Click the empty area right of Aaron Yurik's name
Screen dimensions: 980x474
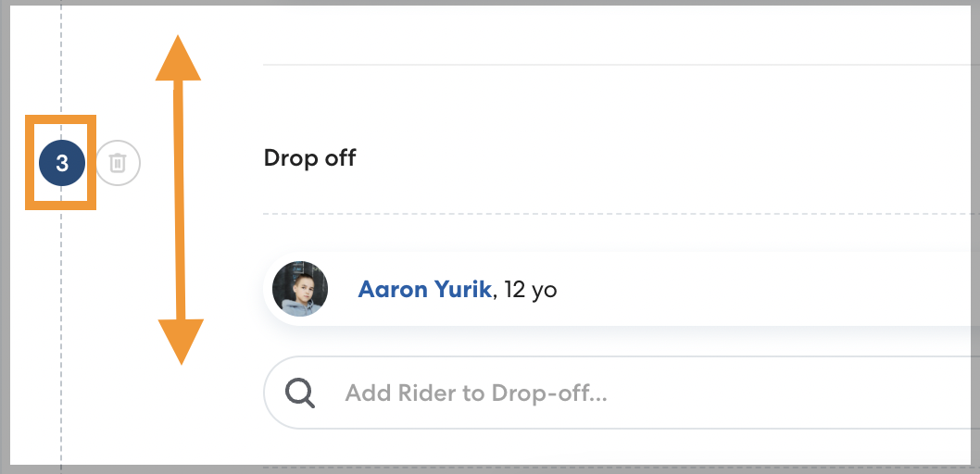pyautogui.click(x=760, y=289)
